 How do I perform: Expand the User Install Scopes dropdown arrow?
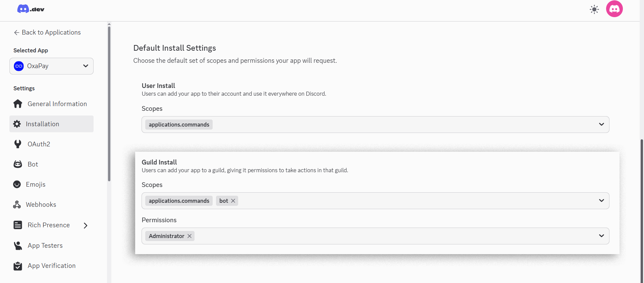click(x=601, y=125)
